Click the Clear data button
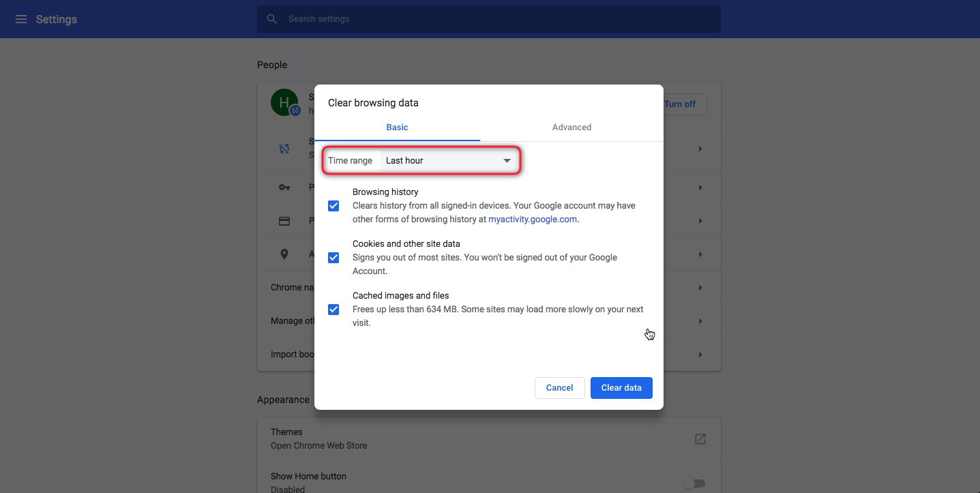This screenshot has height=493, width=980. [x=621, y=388]
